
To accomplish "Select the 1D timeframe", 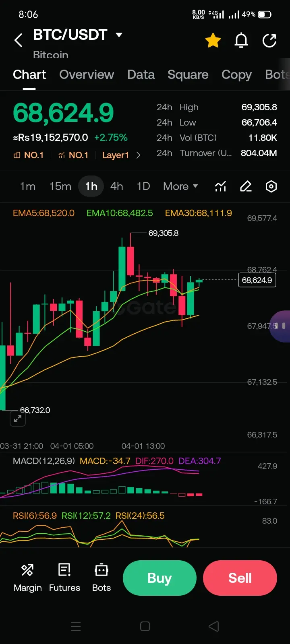I will 143,186.
